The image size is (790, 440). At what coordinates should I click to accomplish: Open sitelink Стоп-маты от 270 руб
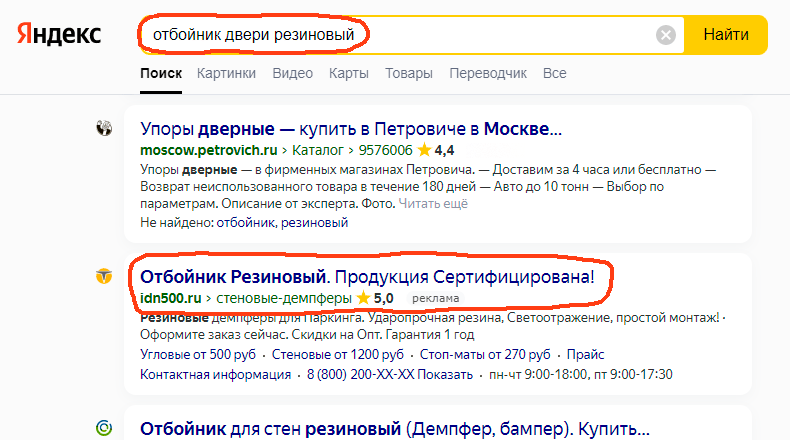tap(485, 355)
